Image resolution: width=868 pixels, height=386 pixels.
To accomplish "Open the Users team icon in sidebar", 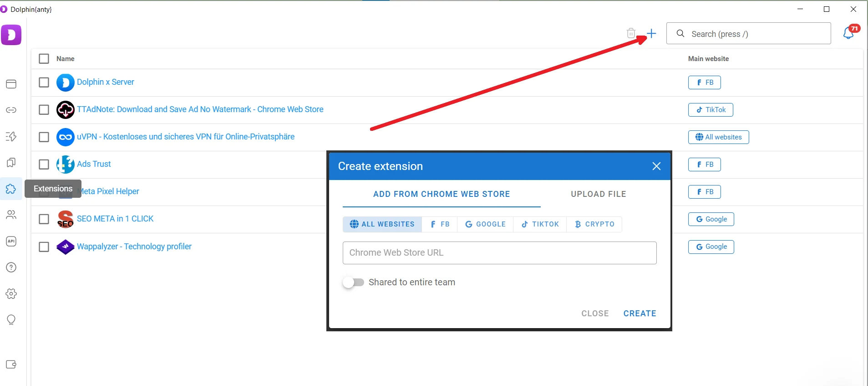I will [11, 215].
